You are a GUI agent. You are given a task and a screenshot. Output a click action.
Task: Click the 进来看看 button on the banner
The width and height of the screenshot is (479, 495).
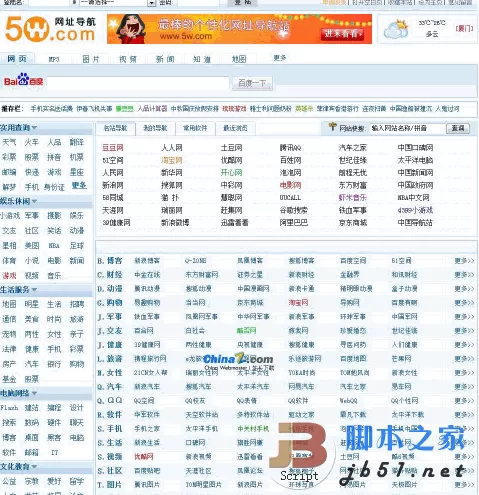pos(342,34)
